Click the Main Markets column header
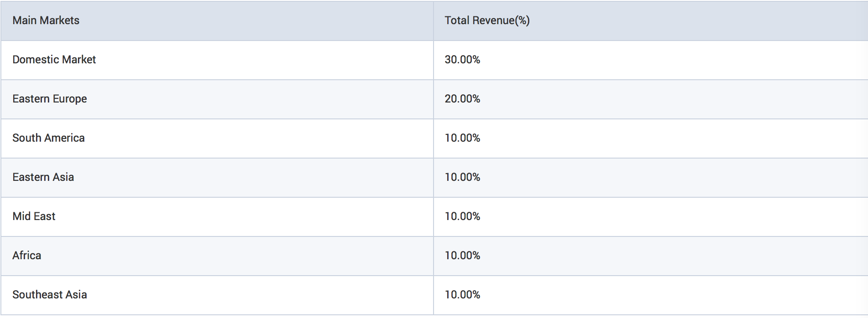This screenshot has height=318, width=868. 46,21
